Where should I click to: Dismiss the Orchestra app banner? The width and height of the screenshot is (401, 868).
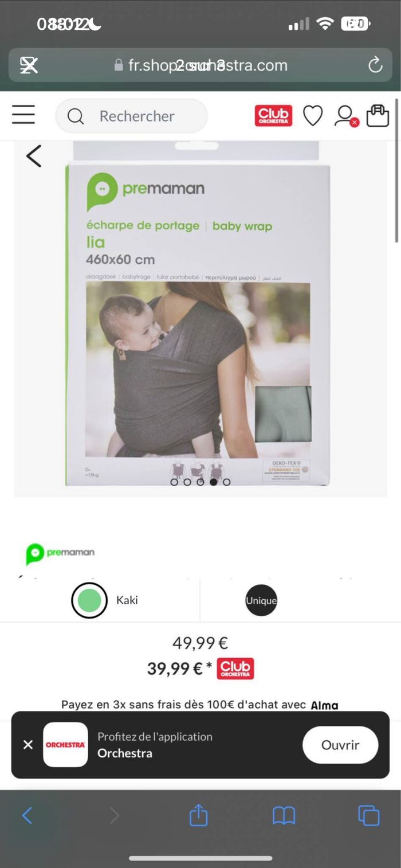(28, 745)
